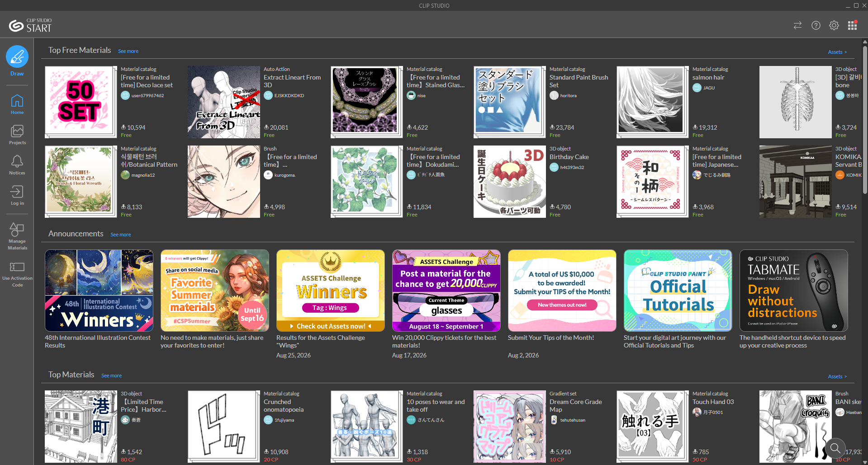This screenshot has height=465, width=868.
Task: Click the KOMIKAA orange author avatar
Action: point(840,175)
